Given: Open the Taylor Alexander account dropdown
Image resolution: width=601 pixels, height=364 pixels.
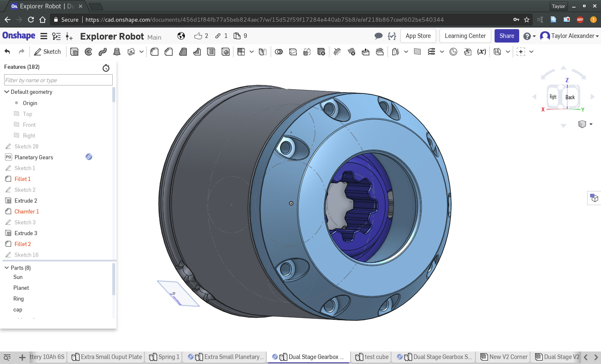Looking at the screenshot, I should [x=570, y=36].
